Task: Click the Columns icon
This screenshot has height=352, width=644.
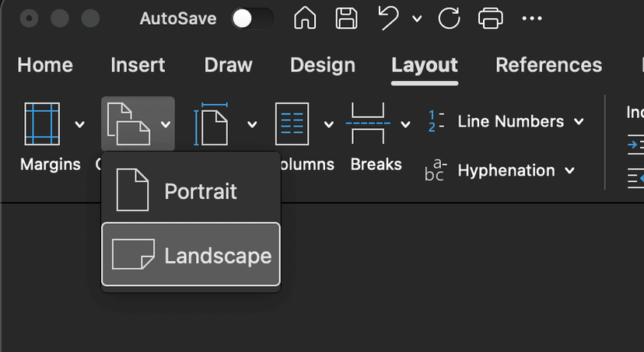Action: tap(293, 124)
